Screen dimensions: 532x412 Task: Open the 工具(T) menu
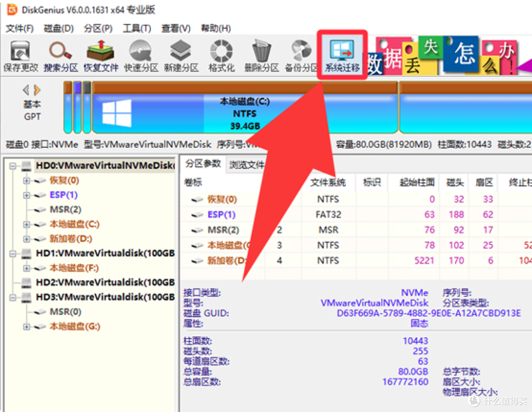[137, 28]
